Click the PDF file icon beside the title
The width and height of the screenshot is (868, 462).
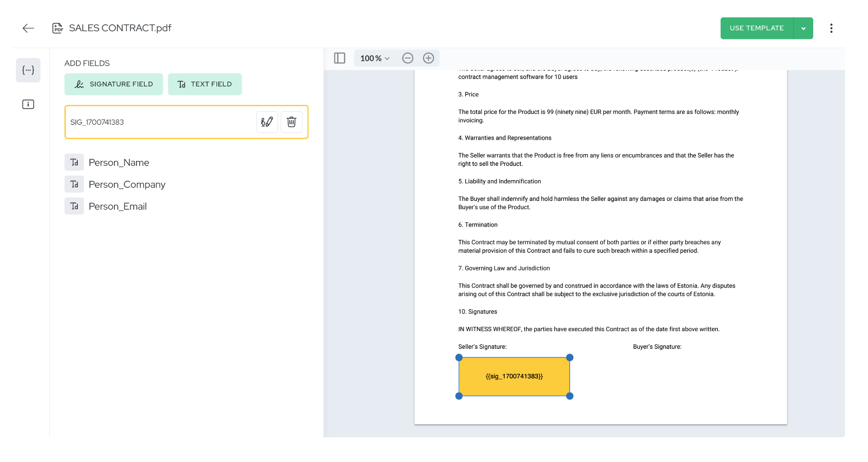(x=58, y=28)
